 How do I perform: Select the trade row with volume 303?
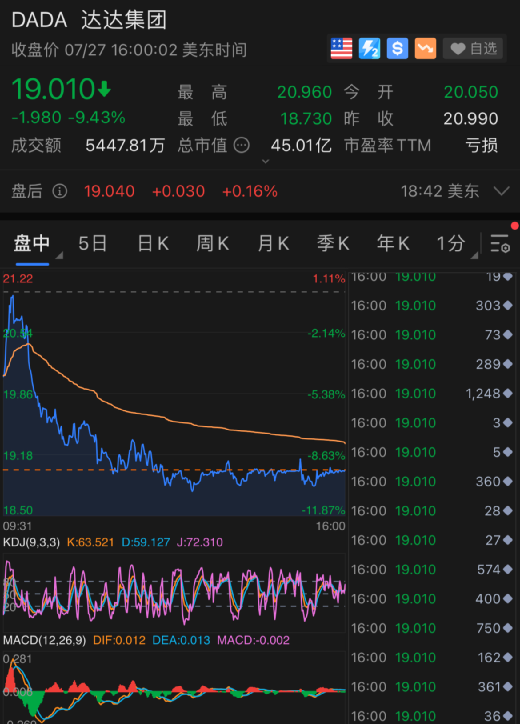tap(432, 306)
